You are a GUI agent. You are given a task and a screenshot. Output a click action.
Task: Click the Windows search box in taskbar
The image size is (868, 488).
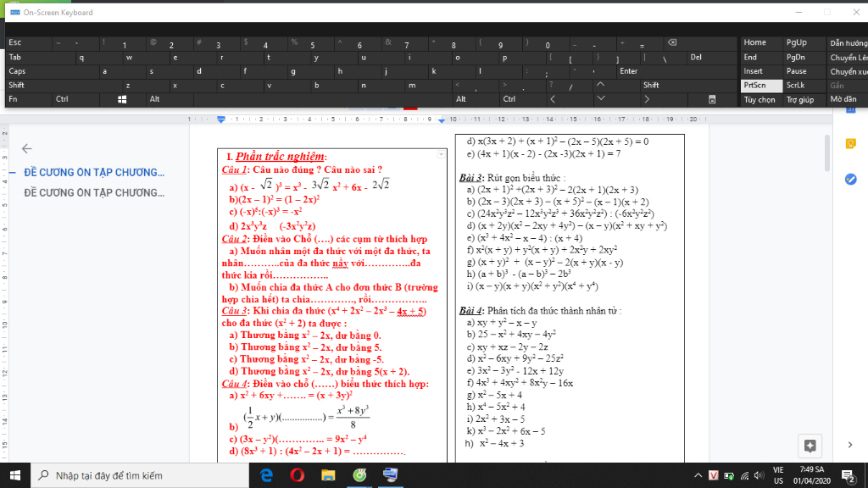[140, 476]
